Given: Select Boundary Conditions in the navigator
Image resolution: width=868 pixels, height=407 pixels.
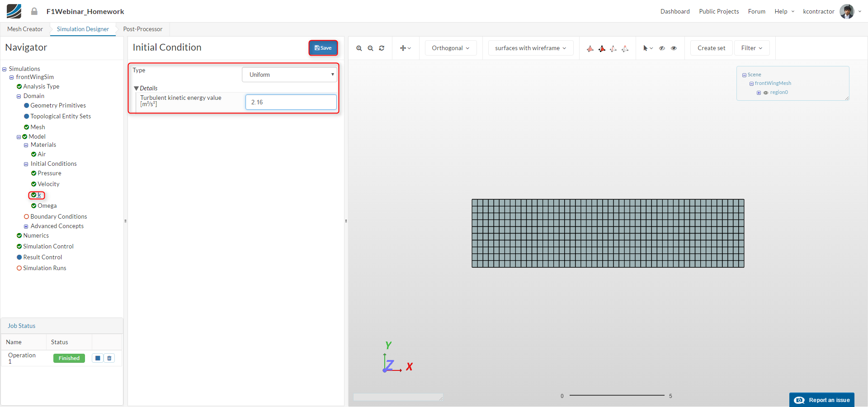Looking at the screenshot, I should [x=58, y=217].
